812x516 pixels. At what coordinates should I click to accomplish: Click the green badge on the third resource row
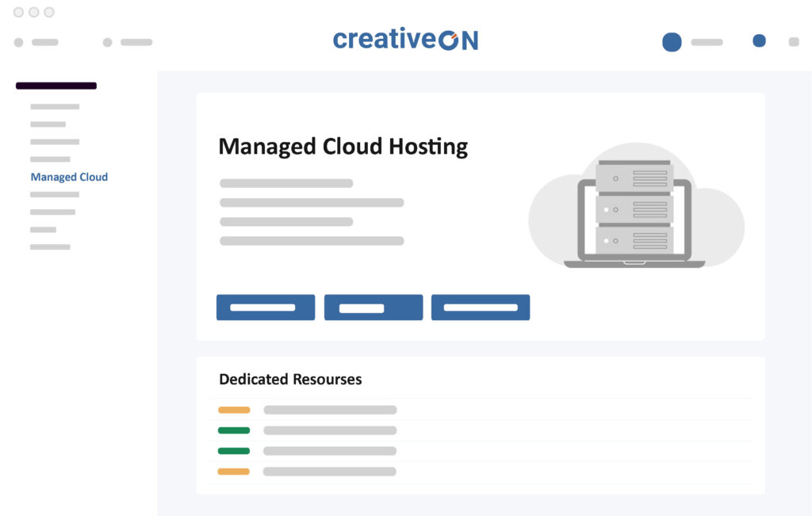click(234, 450)
